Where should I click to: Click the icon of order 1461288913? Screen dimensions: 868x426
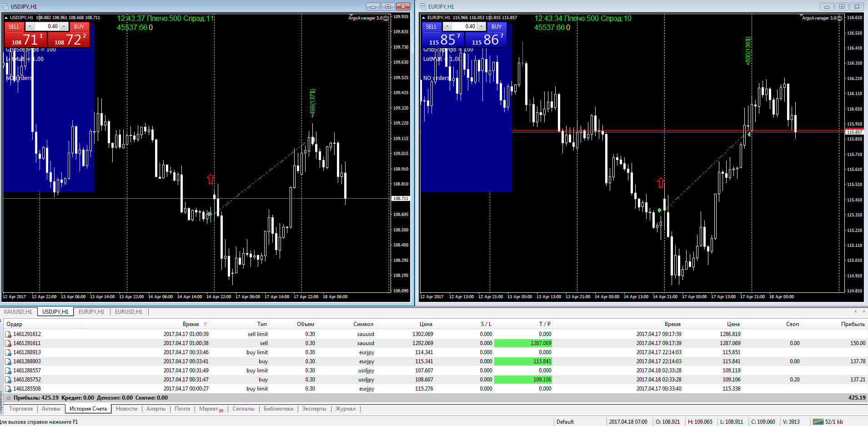pos(8,352)
